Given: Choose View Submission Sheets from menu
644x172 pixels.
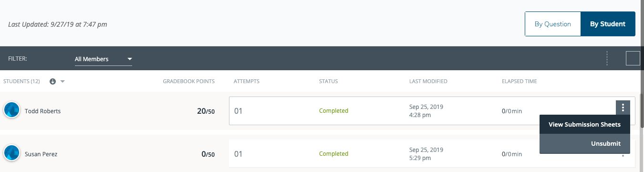Looking at the screenshot, I should [x=584, y=124].
